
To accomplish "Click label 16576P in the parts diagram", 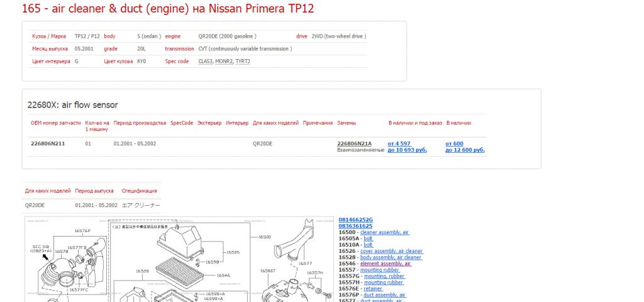I will click(x=82, y=231).
